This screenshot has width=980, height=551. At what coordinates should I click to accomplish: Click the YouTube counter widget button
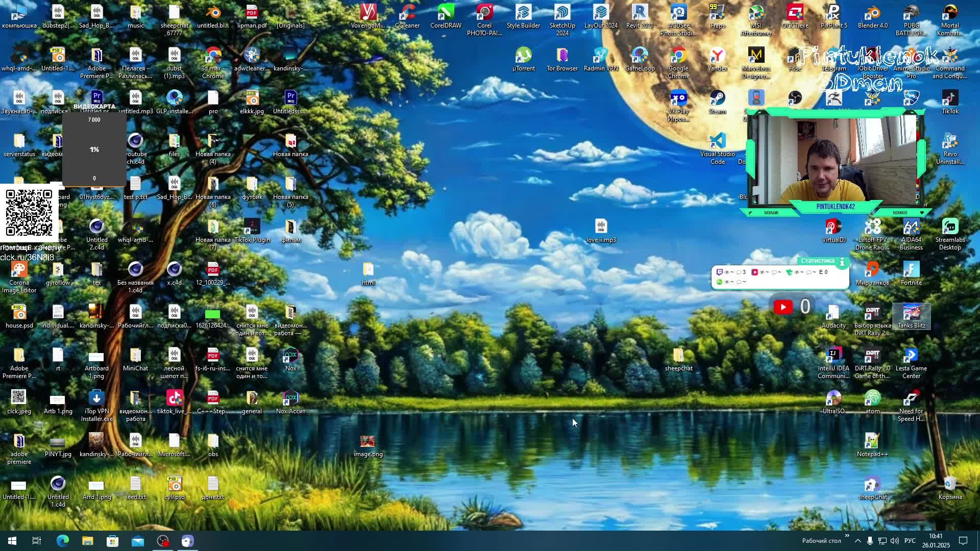tap(783, 307)
